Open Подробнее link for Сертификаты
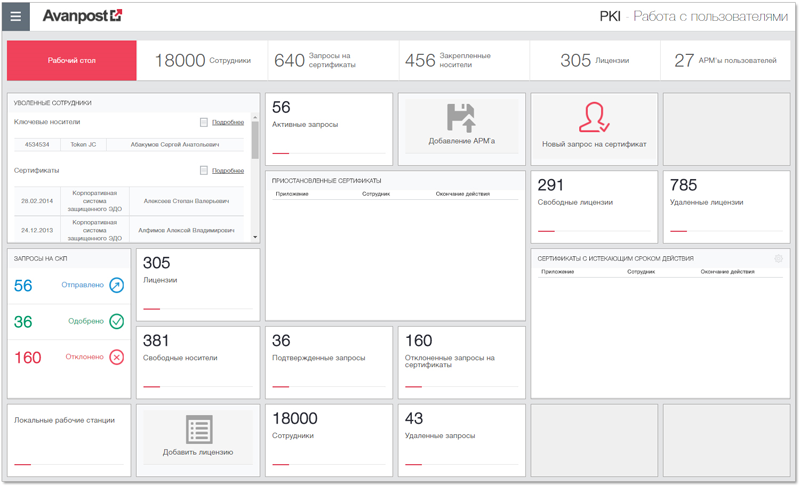This screenshot has height=486, width=800. tap(228, 171)
